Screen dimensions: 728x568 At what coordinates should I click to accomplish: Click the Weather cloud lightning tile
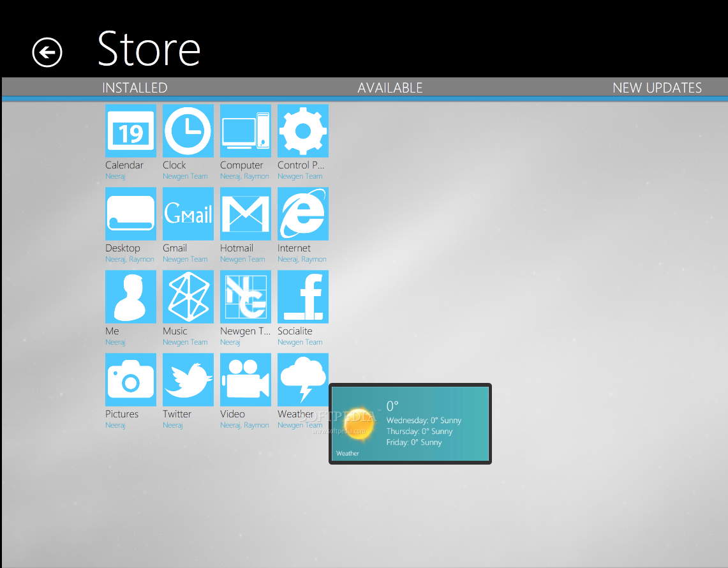[302, 380]
